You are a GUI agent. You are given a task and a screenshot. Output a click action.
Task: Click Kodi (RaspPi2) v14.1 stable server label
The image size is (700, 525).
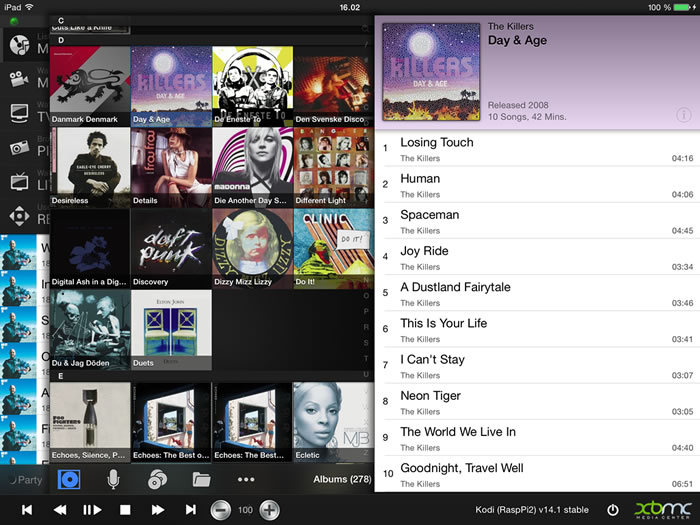532,510
